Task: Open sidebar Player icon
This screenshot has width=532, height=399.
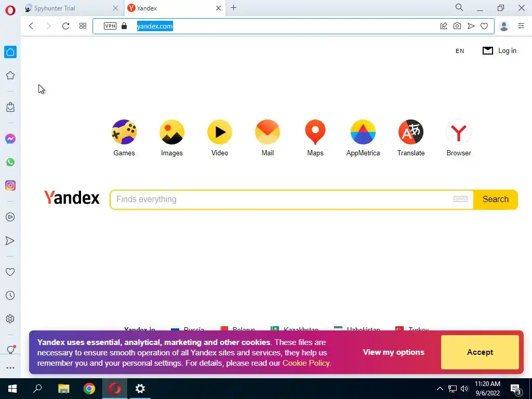Action: (x=10, y=217)
